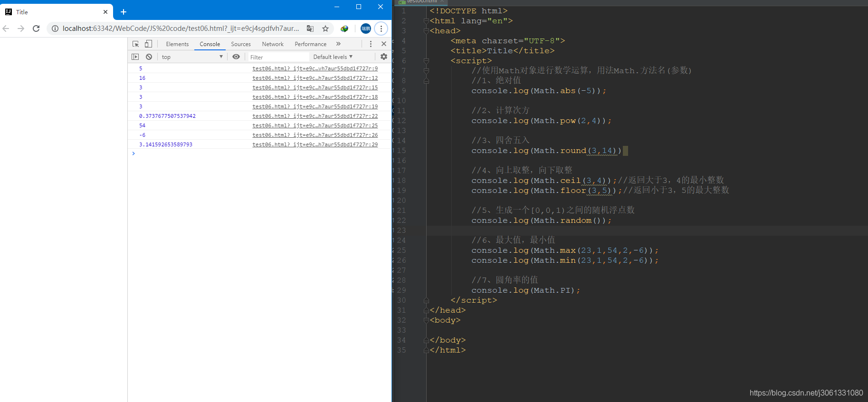Click the Math.abs(-5) code line
Viewport: 868px width, 402px height.
(539, 91)
